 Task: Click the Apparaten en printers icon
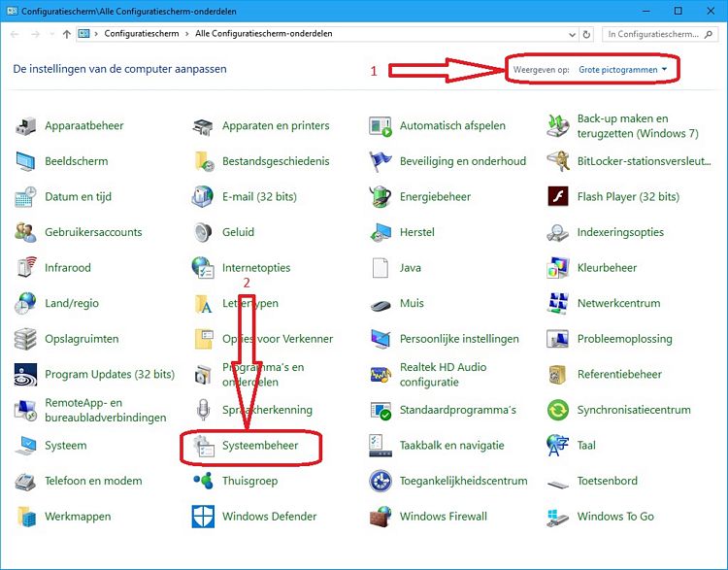pos(203,126)
